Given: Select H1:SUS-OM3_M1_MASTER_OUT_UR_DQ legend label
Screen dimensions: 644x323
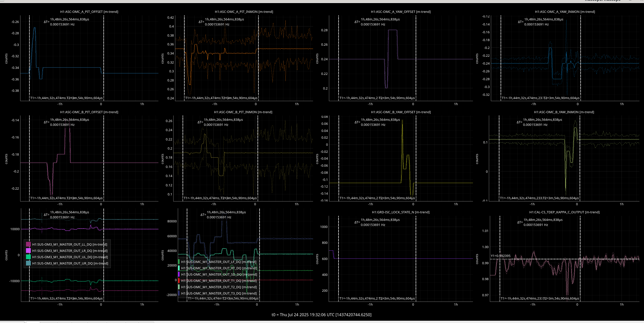Looking at the screenshot, I should [x=70, y=263].
